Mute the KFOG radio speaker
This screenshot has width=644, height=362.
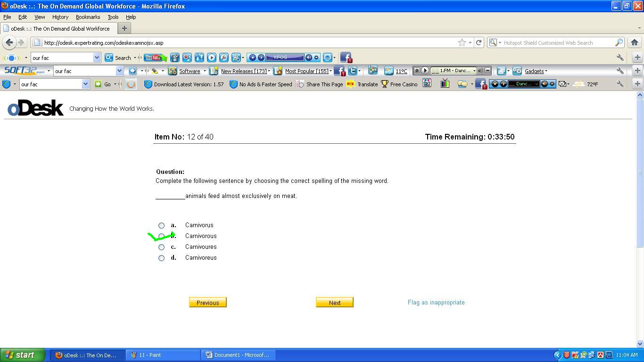[308, 58]
